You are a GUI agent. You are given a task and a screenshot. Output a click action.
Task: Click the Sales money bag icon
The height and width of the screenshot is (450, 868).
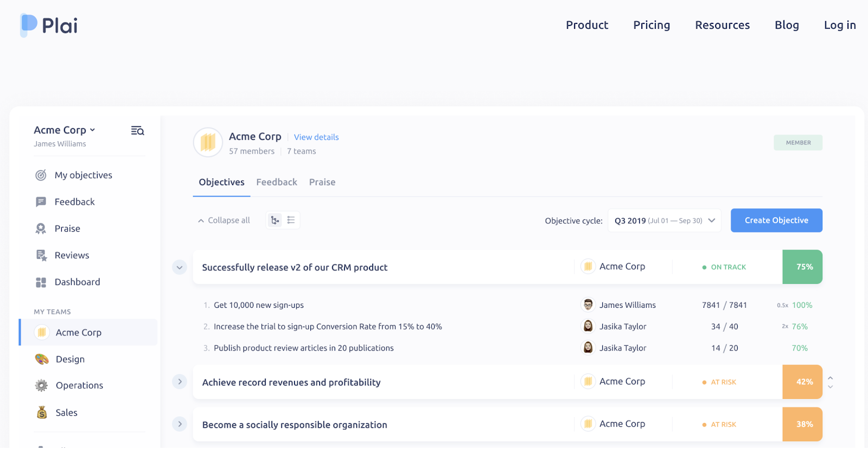pyautogui.click(x=42, y=413)
